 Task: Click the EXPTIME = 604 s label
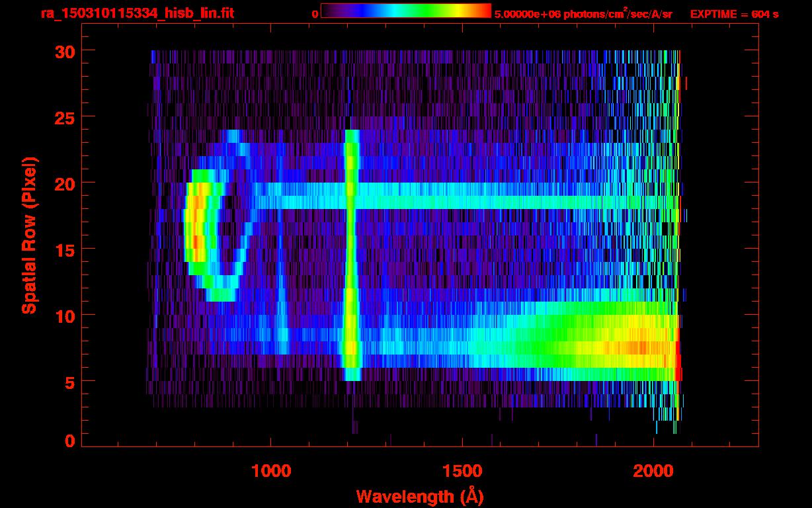[x=734, y=14]
